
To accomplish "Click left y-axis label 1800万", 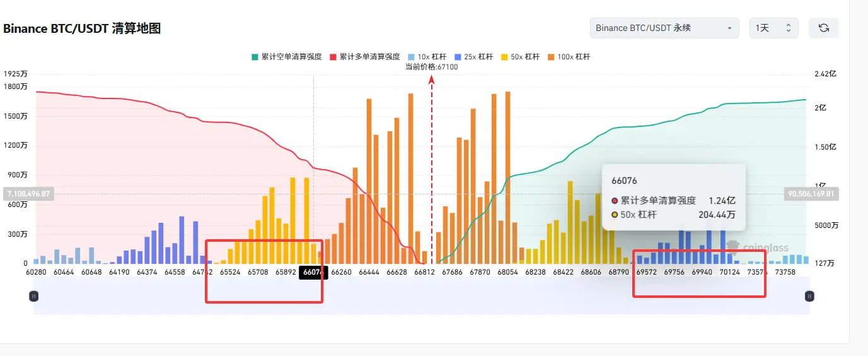I will click(x=15, y=86).
